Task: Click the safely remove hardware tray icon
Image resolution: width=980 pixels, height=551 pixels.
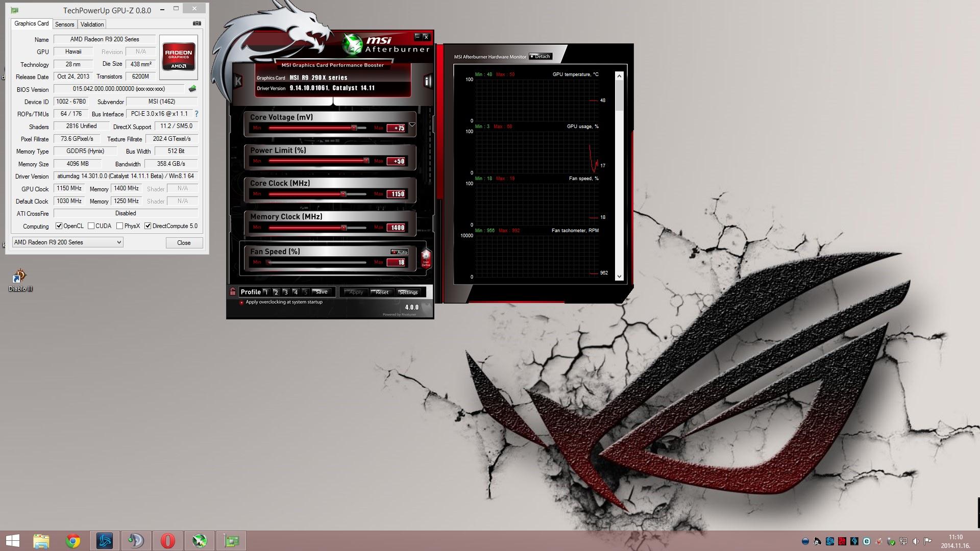Action: click(x=891, y=541)
